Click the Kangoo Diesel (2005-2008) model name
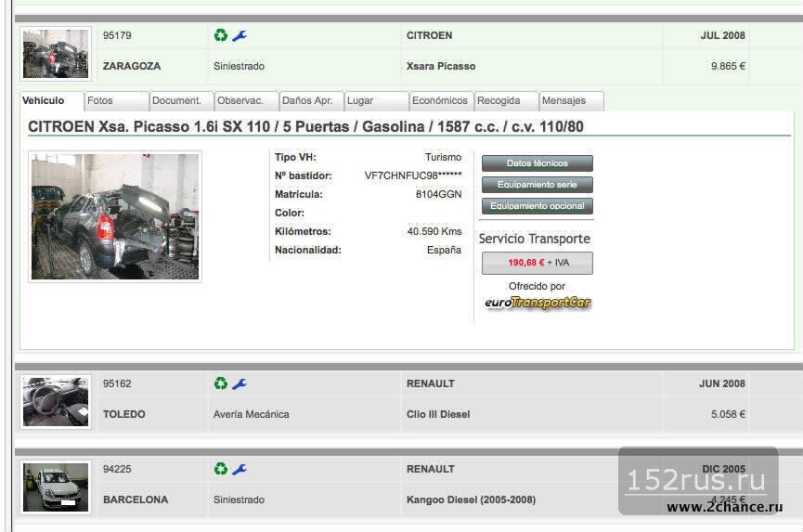 472,500
